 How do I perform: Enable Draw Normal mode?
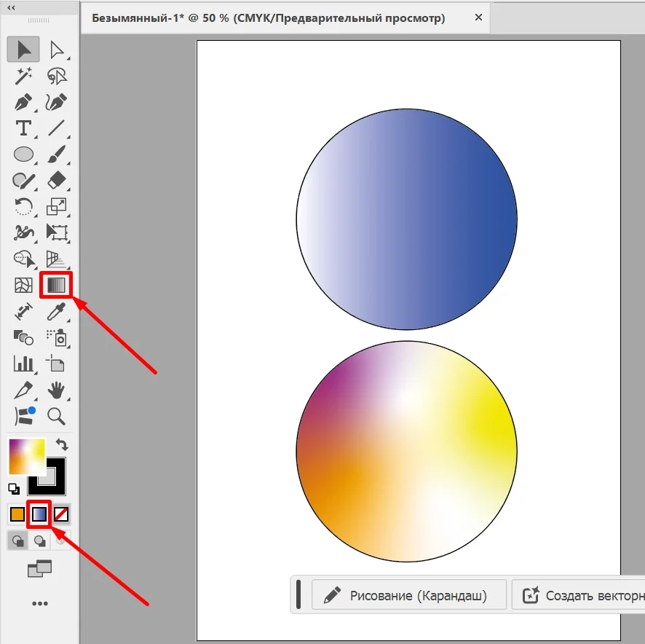coord(19,541)
